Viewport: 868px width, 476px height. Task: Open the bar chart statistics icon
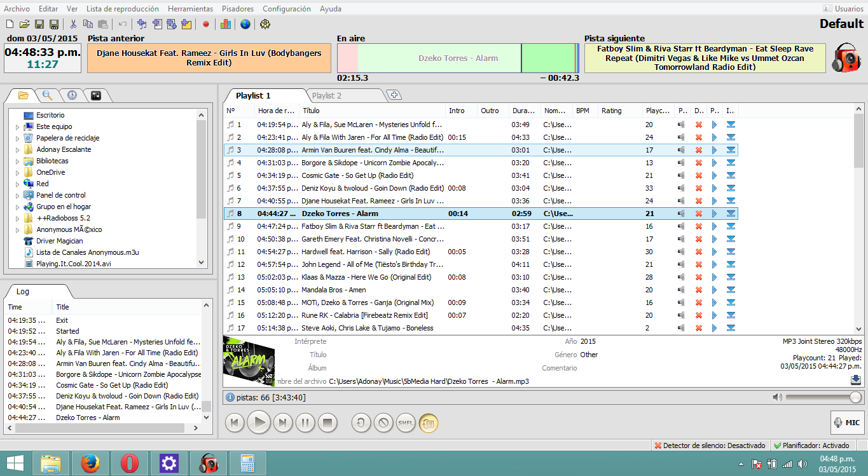point(225,24)
